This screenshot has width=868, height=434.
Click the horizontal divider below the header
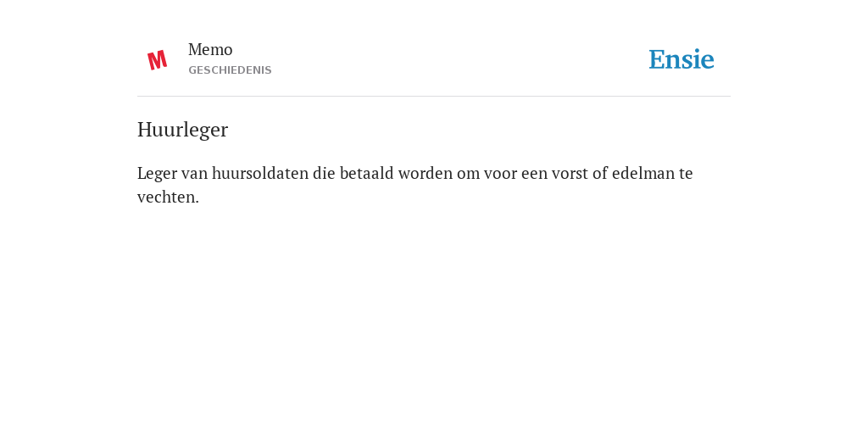[x=434, y=97]
